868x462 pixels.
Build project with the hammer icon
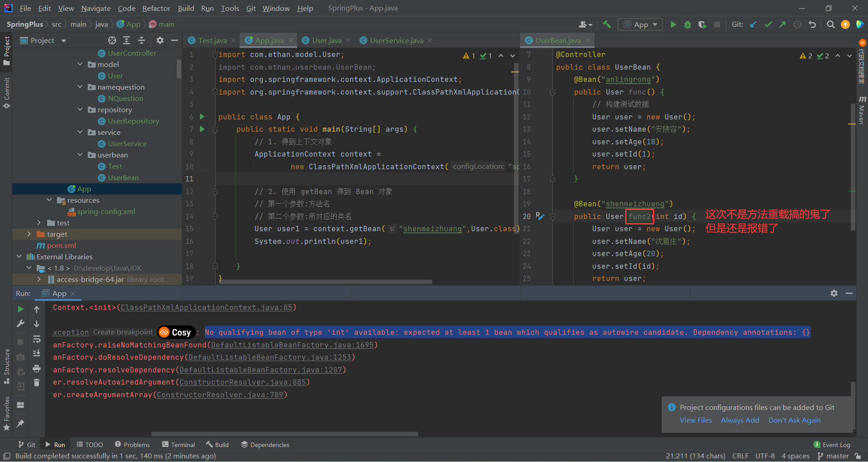pyautogui.click(x=607, y=24)
